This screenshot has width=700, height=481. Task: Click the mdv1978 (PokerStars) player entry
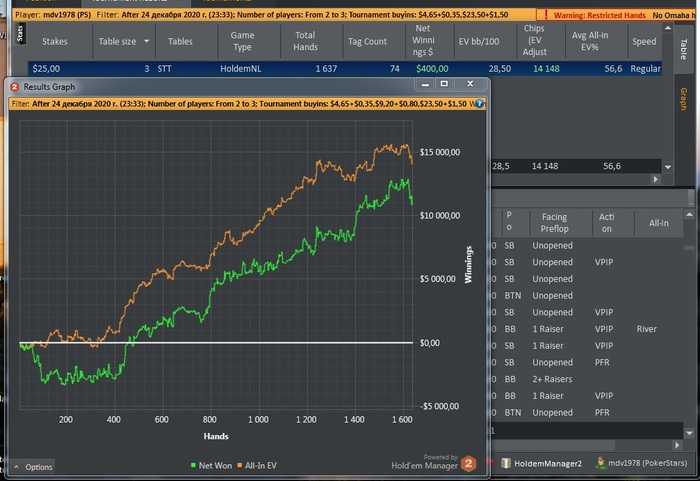(641, 463)
